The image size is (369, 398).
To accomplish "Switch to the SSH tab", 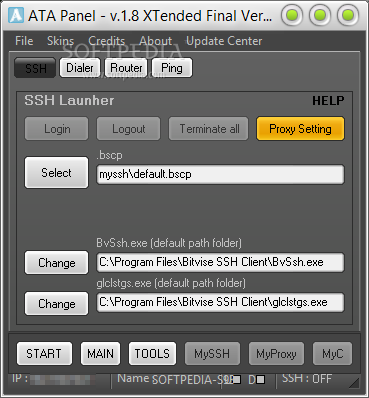I will [x=35, y=68].
